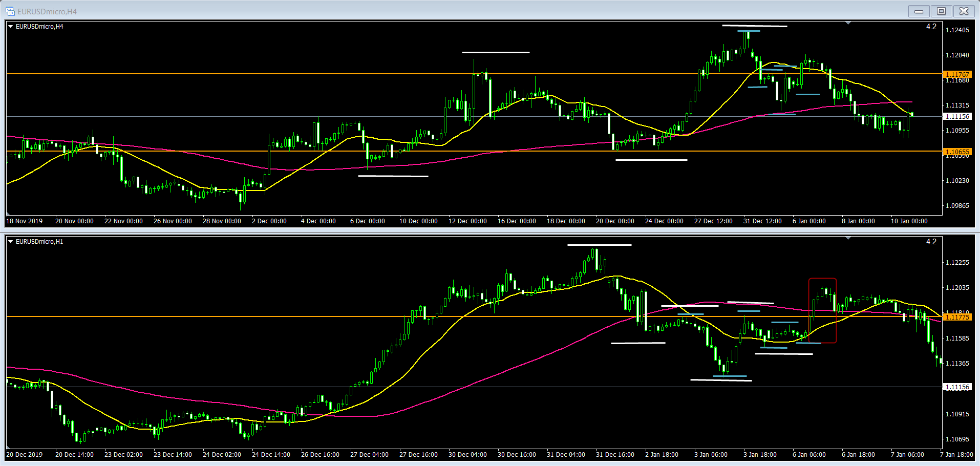Minimize the EURUSDmicro,H4 chart window

click(x=919, y=11)
